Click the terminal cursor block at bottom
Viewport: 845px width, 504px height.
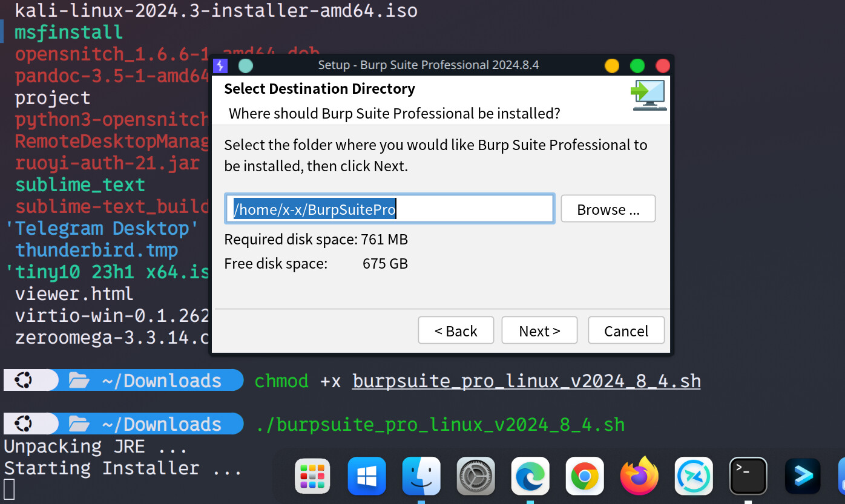point(8,490)
